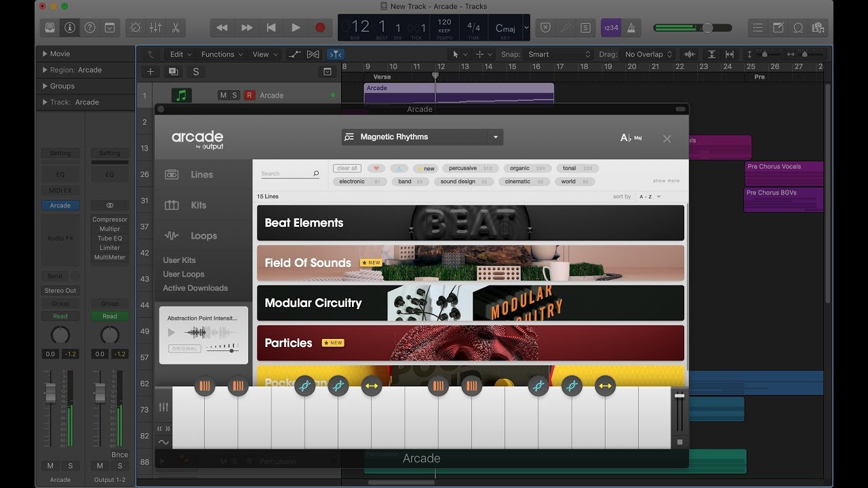868x488 pixels.
Task: Start playback with the Play button
Action: tap(296, 28)
